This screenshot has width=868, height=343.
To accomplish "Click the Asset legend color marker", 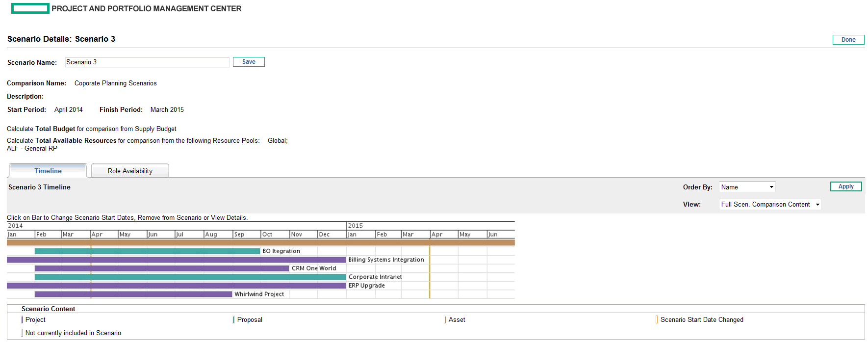I will point(445,320).
